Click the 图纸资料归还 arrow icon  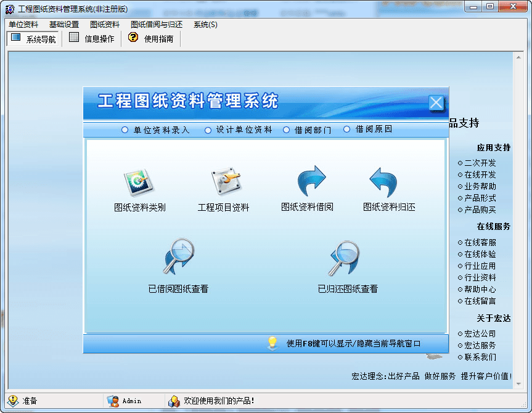tap(384, 182)
